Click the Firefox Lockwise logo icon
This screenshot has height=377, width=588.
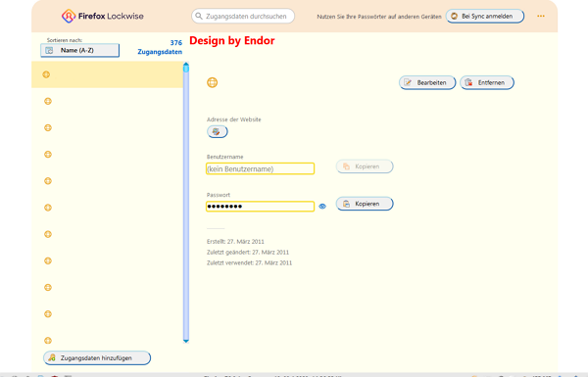point(69,16)
